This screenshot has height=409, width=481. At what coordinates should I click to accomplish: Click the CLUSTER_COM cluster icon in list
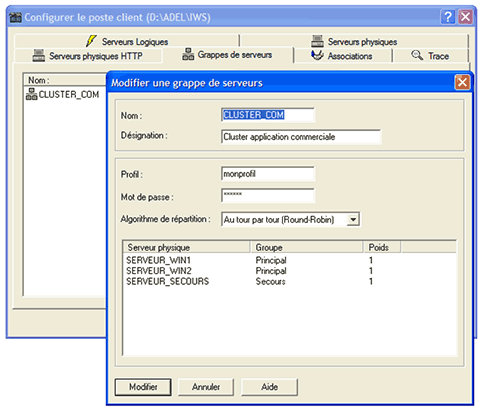pos(32,94)
